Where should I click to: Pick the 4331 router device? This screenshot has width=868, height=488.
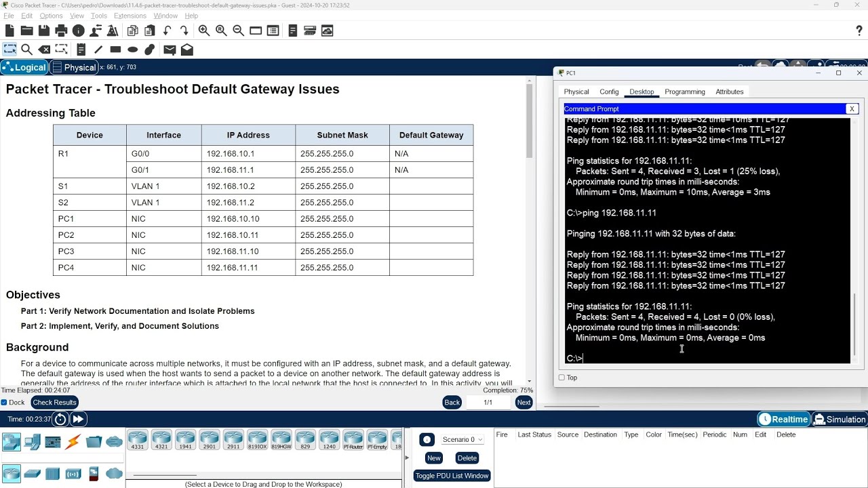(138, 440)
